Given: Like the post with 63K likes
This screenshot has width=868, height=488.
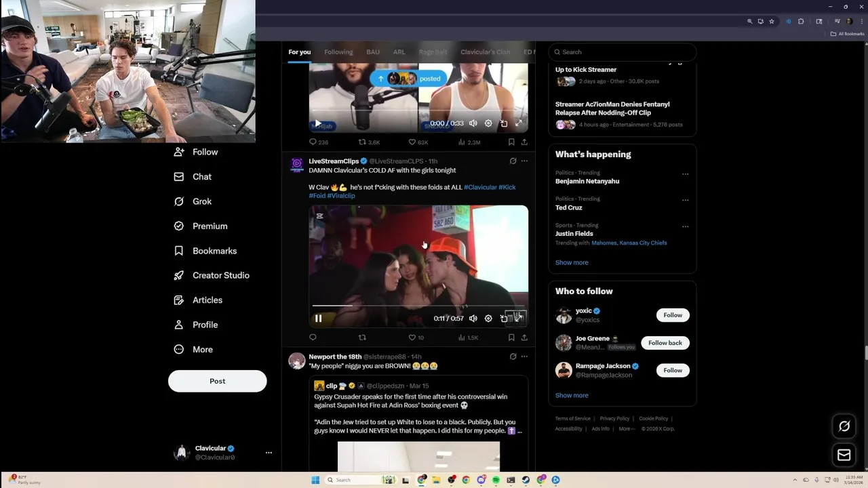Looking at the screenshot, I should [x=418, y=142].
